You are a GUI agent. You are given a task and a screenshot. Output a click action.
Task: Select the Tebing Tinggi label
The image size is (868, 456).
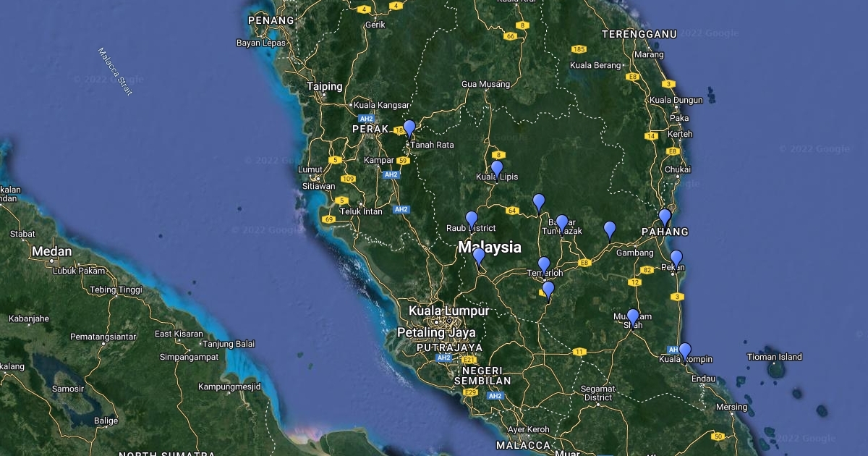coord(116,290)
